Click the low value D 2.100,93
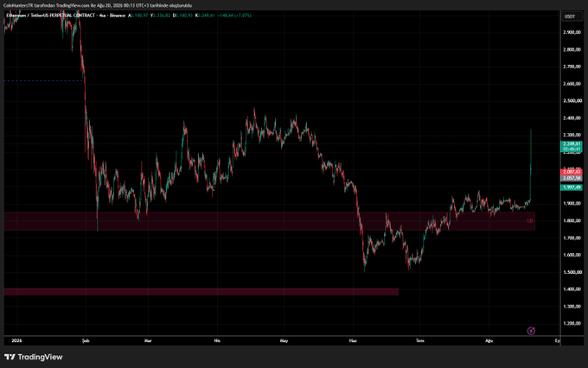 click(182, 16)
